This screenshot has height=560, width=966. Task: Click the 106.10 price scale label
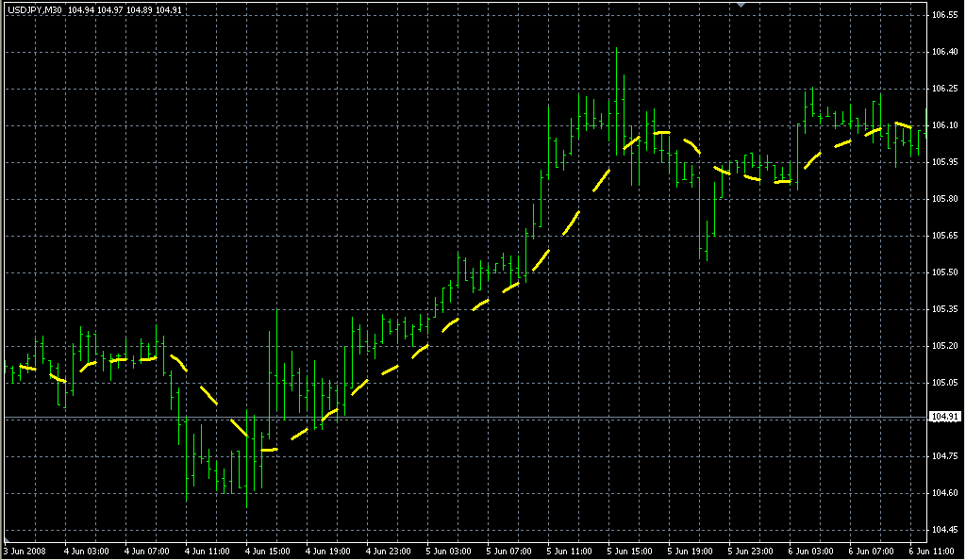pyautogui.click(x=944, y=125)
